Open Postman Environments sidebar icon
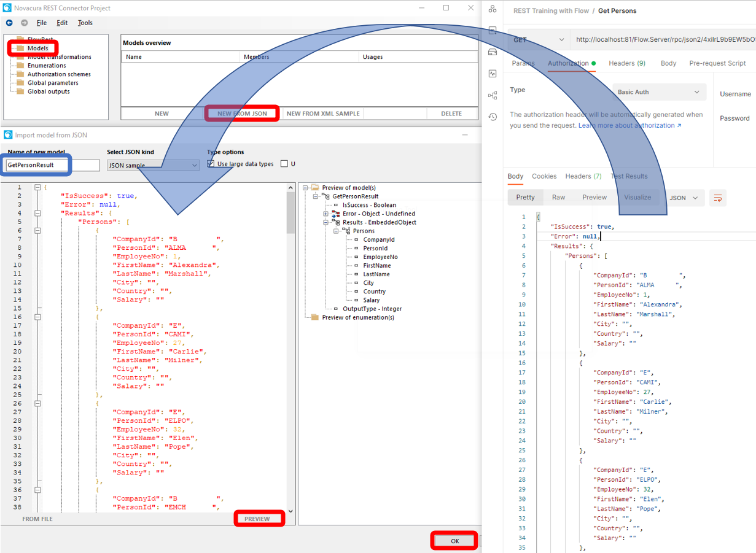756x553 pixels. coord(493,30)
